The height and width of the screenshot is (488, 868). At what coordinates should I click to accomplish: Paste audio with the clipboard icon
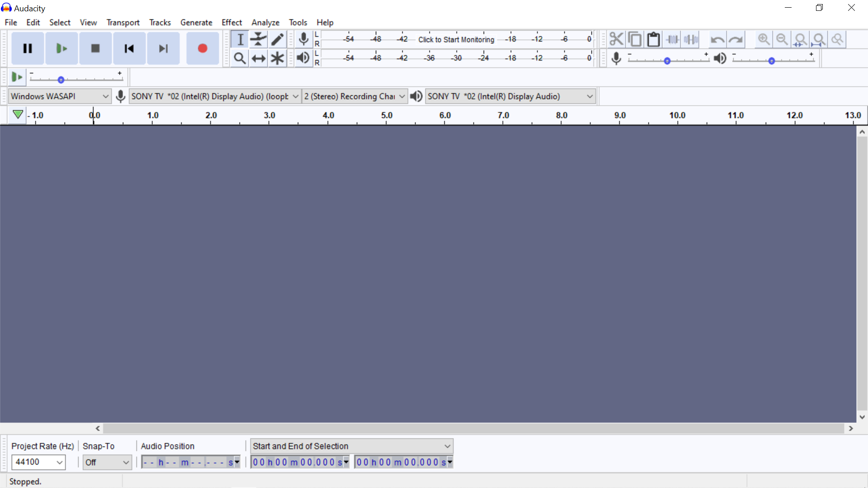pyautogui.click(x=653, y=39)
